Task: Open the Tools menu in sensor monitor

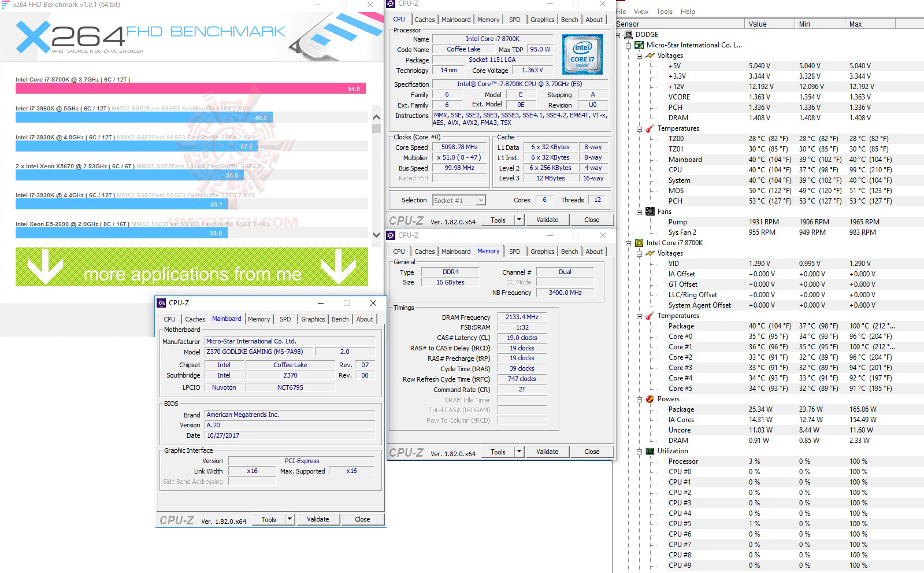Action: pyautogui.click(x=665, y=12)
